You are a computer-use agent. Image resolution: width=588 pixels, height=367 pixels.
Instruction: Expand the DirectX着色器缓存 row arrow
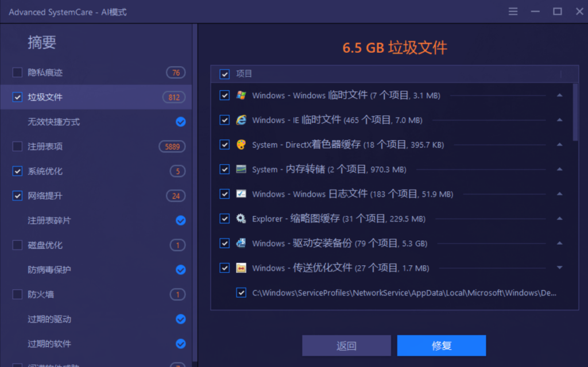tap(559, 145)
